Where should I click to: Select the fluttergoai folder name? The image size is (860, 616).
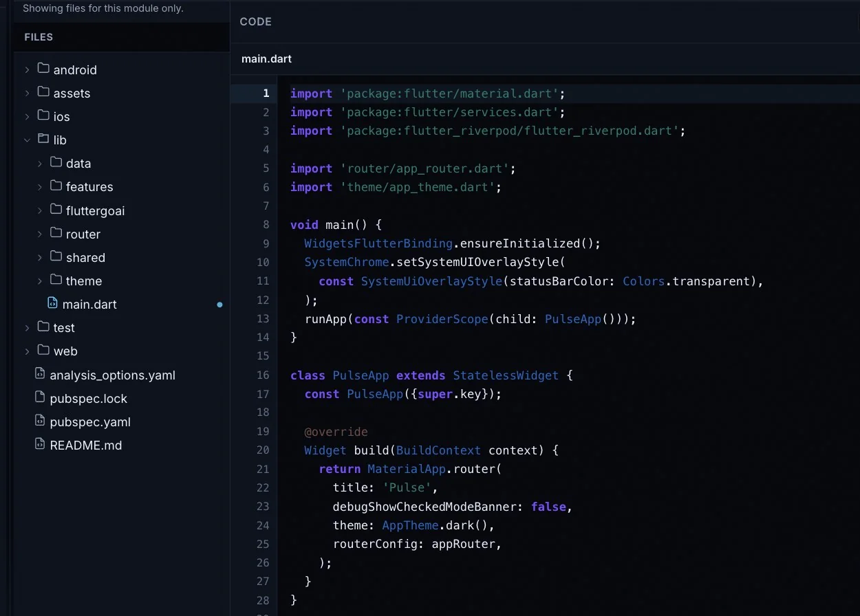pyautogui.click(x=96, y=211)
